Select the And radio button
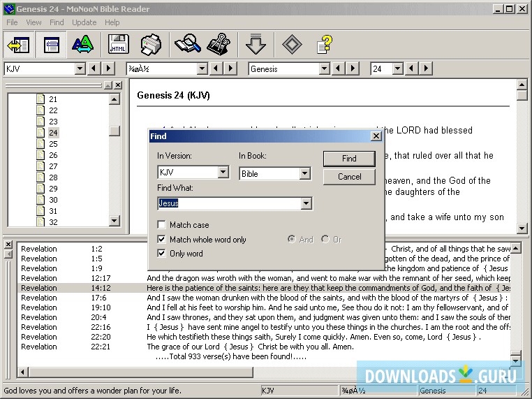The image size is (532, 399). [x=291, y=239]
